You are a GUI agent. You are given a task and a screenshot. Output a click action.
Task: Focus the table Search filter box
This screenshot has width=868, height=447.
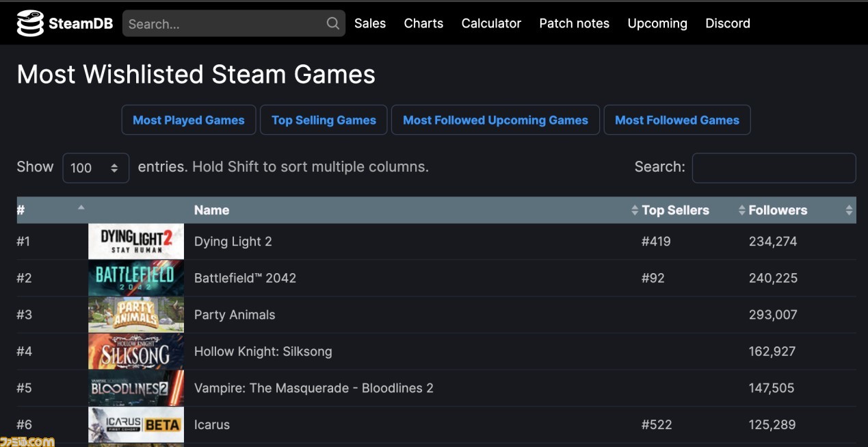coord(774,168)
